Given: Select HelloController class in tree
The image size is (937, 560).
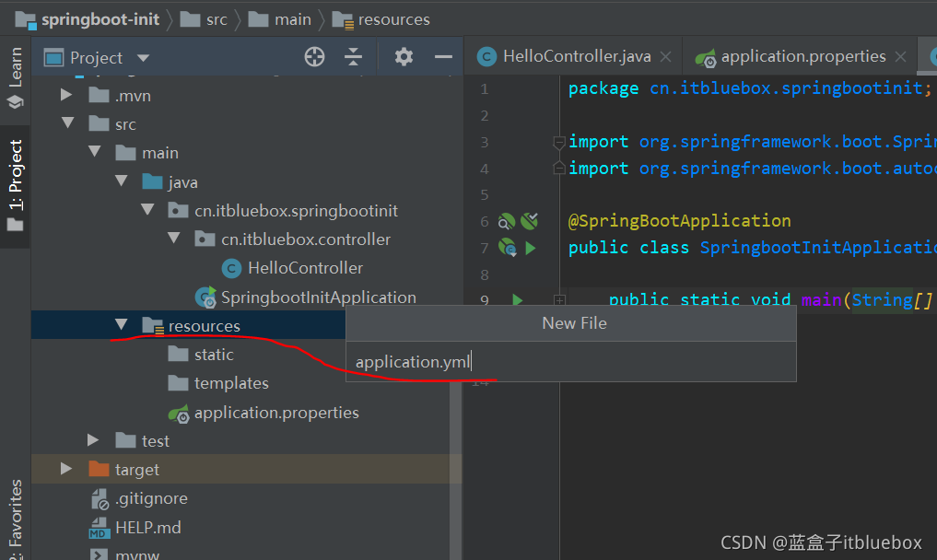Looking at the screenshot, I should (292, 268).
